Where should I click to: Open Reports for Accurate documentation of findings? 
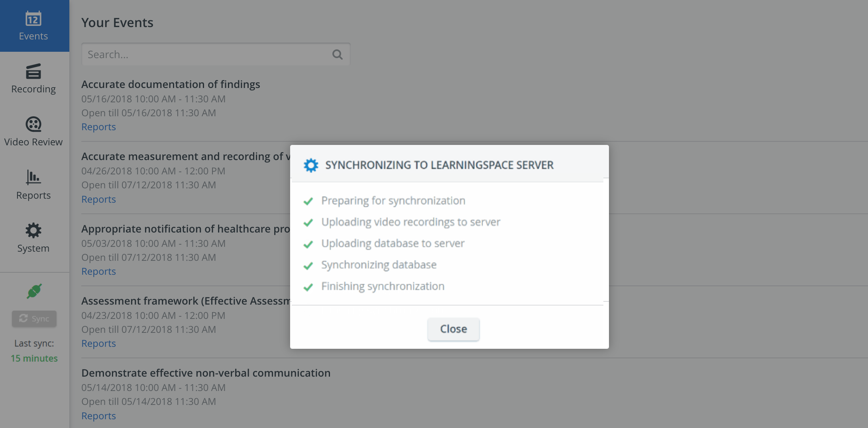pyautogui.click(x=98, y=127)
